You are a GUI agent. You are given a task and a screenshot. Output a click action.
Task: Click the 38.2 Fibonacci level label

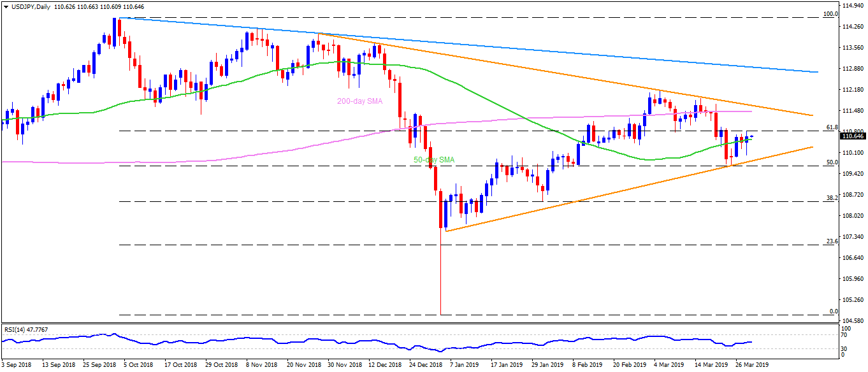[x=830, y=198]
